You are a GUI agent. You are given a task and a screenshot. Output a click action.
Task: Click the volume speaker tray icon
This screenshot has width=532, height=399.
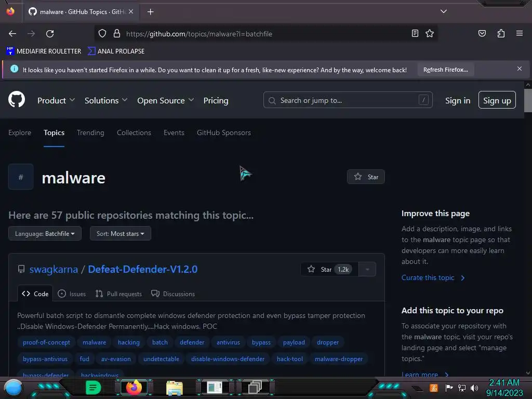[474, 388]
